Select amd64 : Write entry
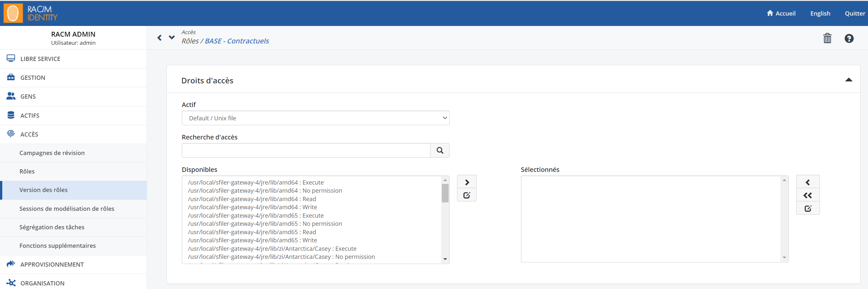 (x=252, y=207)
